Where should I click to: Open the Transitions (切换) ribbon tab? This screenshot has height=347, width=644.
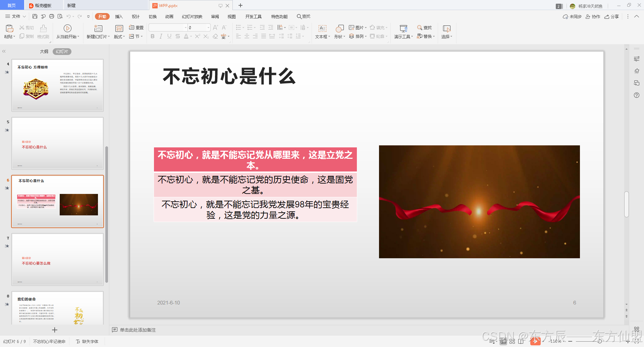153,16
